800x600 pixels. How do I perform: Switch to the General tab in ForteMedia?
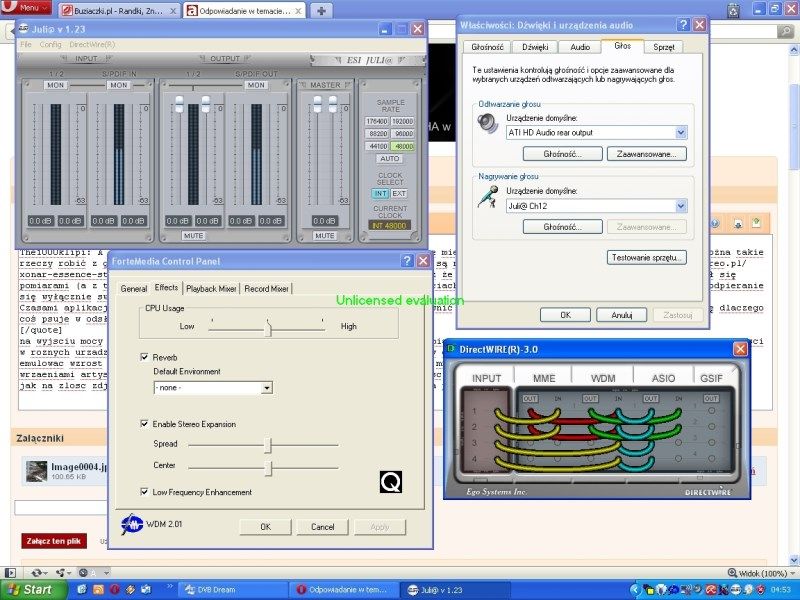134,289
